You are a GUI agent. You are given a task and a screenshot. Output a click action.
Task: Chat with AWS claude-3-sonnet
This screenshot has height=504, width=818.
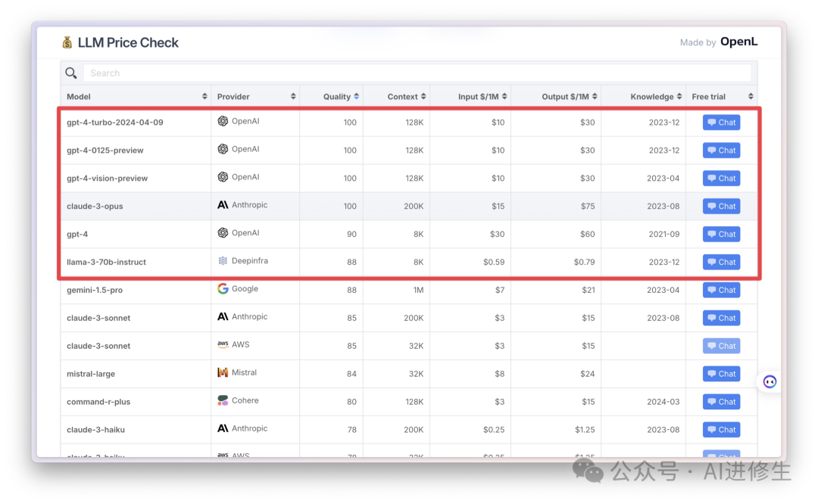coord(722,346)
